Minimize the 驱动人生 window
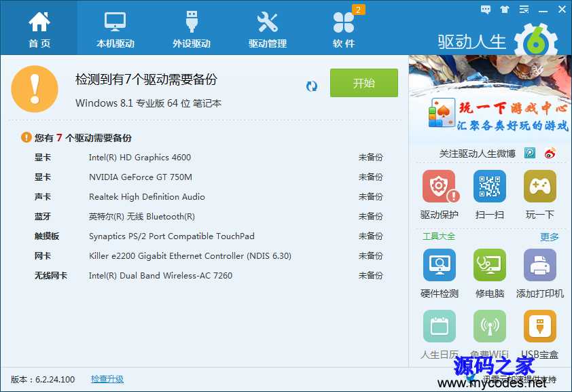The image size is (572, 392). (x=543, y=10)
